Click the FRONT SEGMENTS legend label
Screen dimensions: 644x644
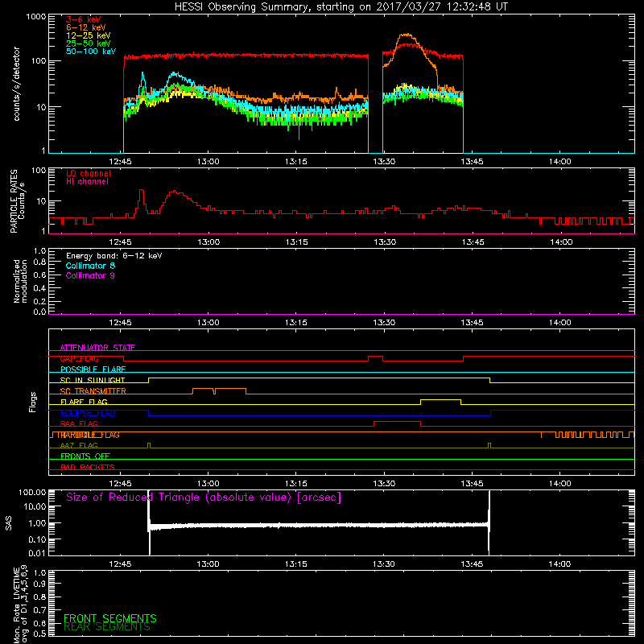click(110, 618)
